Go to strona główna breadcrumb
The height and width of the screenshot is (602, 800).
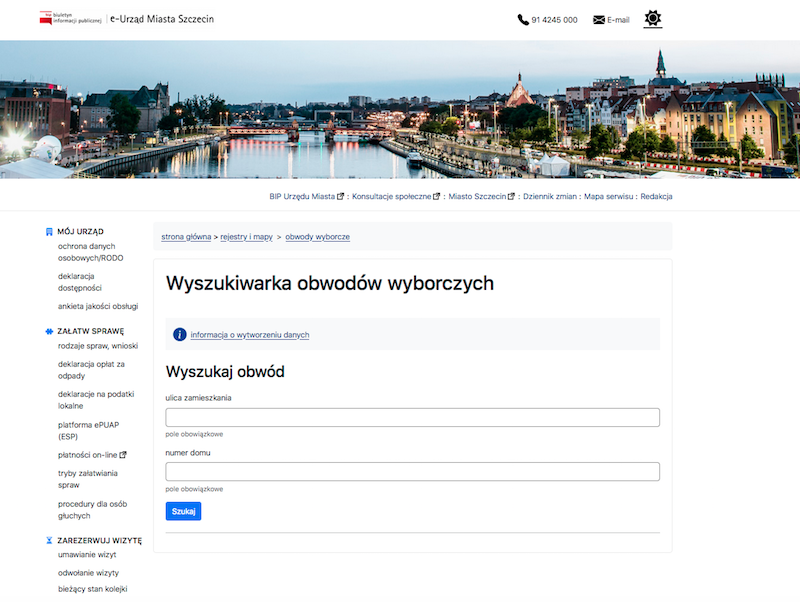[x=186, y=237]
